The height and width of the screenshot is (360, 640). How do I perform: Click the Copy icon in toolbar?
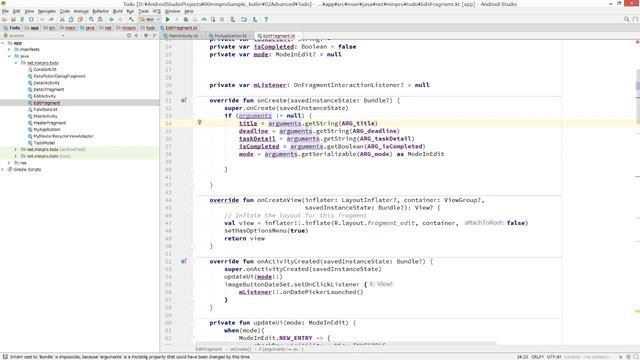point(71,19)
